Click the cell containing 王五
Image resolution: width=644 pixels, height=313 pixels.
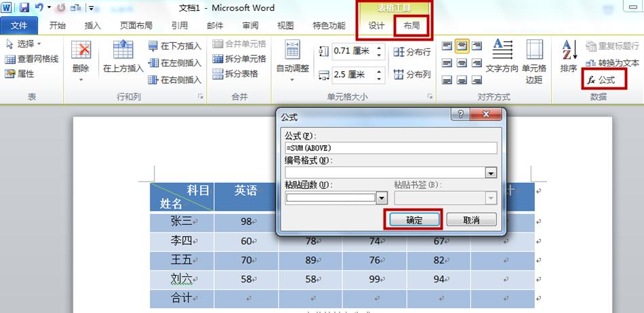182,260
